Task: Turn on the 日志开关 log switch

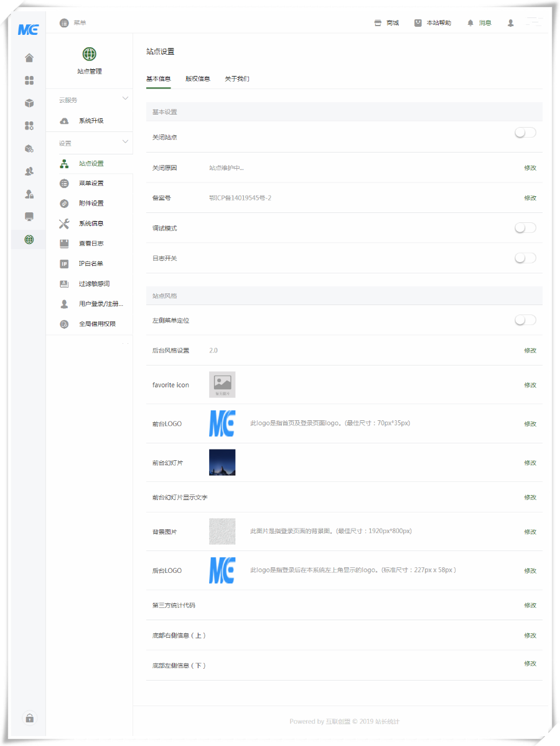Action: tap(525, 258)
